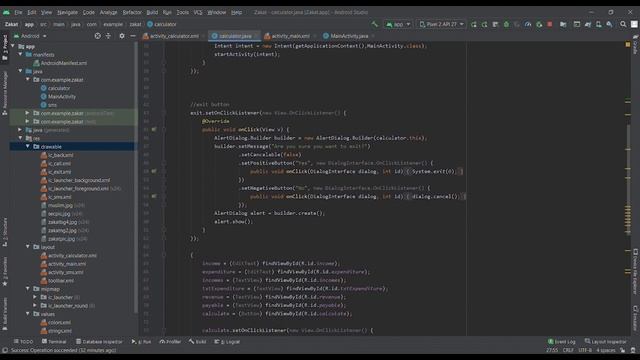Open the Event Log
The image size is (640, 360).
[x=562, y=342]
